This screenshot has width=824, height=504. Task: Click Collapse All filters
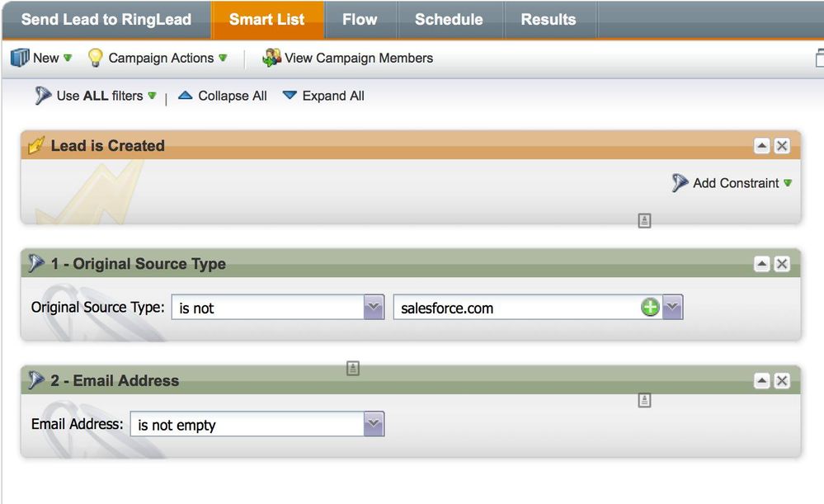[223, 96]
